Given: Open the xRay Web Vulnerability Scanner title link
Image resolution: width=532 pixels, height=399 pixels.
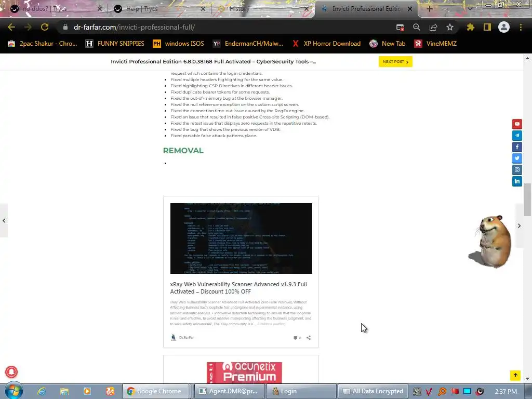Looking at the screenshot, I should [238, 288].
